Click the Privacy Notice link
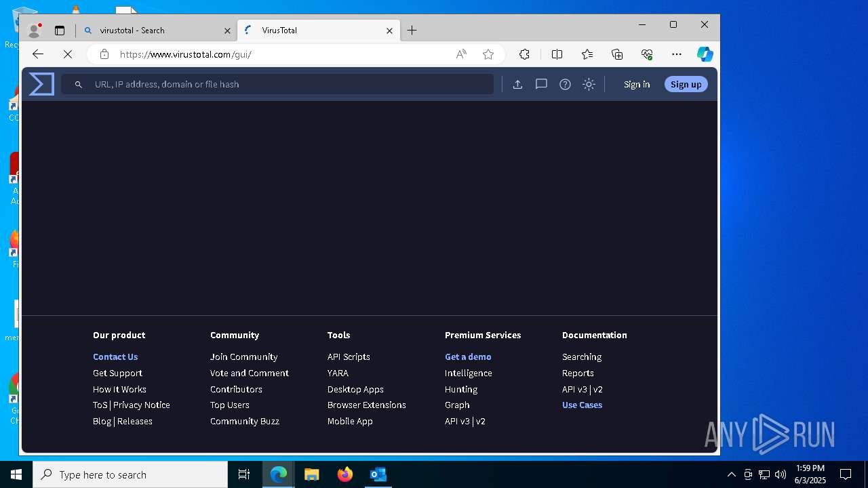Image resolution: width=868 pixels, height=488 pixels. click(x=142, y=405)
